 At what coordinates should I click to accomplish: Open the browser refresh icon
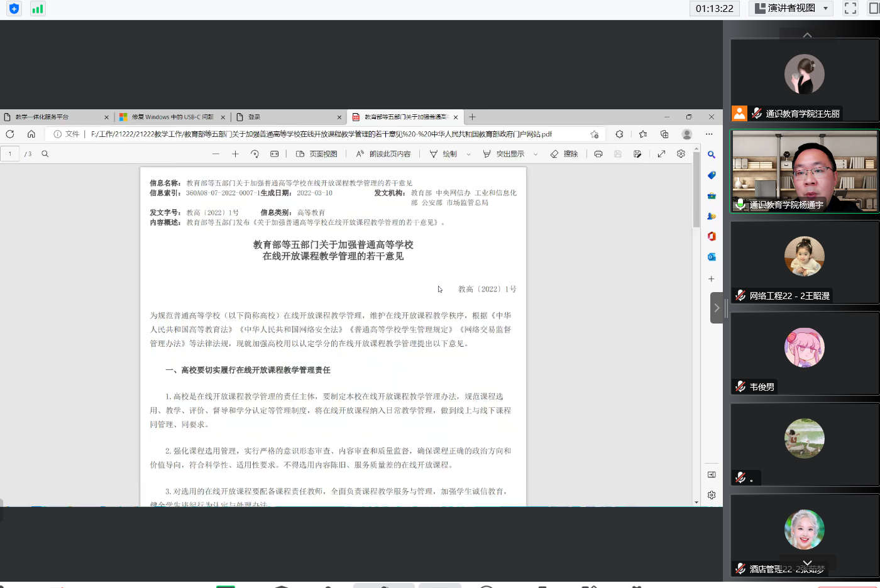10,134
